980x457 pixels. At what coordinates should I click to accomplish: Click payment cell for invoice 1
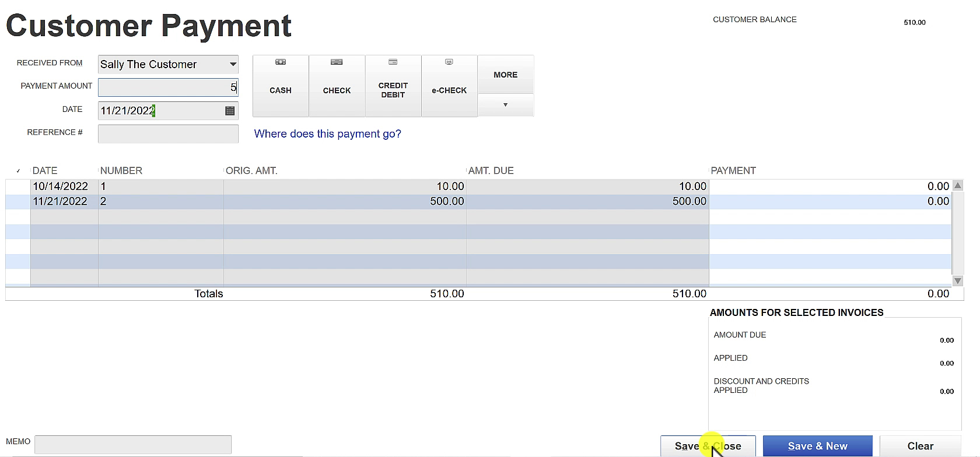pyautogui.click(x=830, y=187)
